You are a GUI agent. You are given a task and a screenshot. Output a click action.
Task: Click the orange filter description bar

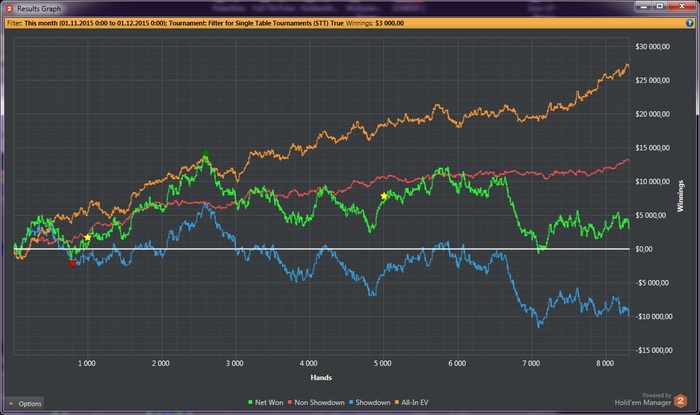[x=350, y=23]
